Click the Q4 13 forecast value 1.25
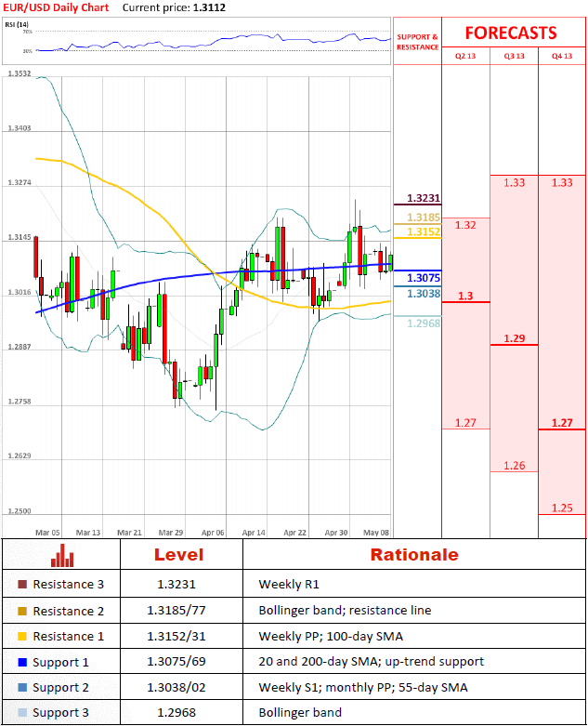This screenshot has height=726, width=588. coord(562,508)
